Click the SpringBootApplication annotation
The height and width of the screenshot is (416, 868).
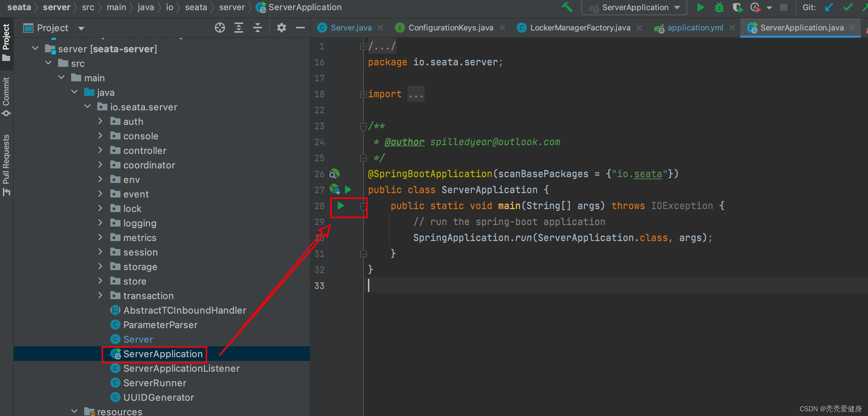click(430, 174)
